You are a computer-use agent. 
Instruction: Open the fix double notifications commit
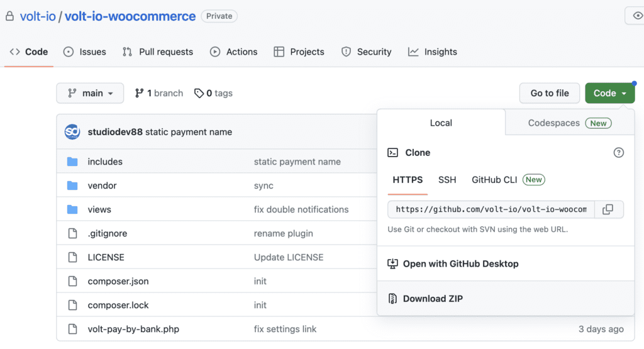click(301, 209)
